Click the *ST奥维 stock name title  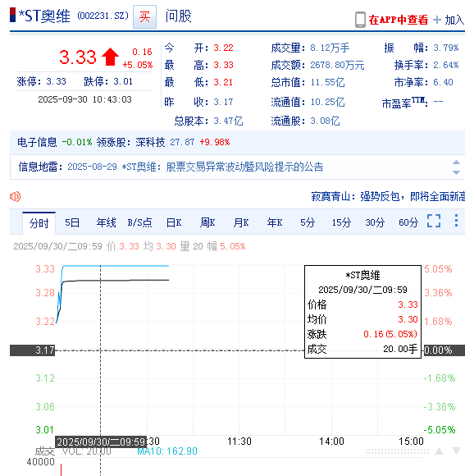(x=44, y=16)
